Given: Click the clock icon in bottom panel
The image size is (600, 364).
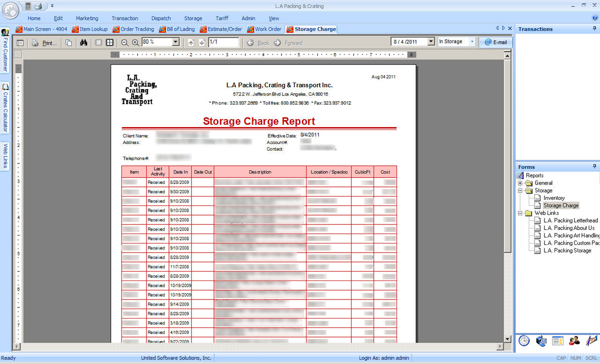Looking at the screenshot, I should pyautogui.click(x=524, y=340).
